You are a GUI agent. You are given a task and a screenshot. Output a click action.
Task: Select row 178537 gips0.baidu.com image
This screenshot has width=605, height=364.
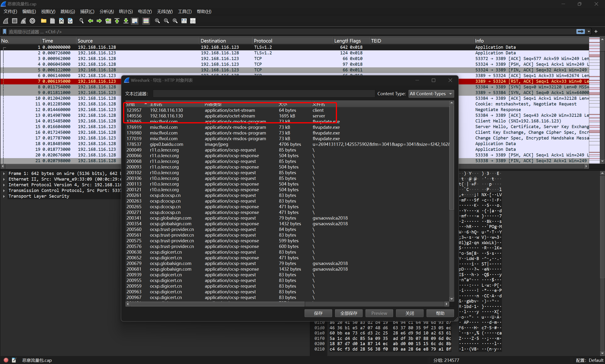(287, 144)
